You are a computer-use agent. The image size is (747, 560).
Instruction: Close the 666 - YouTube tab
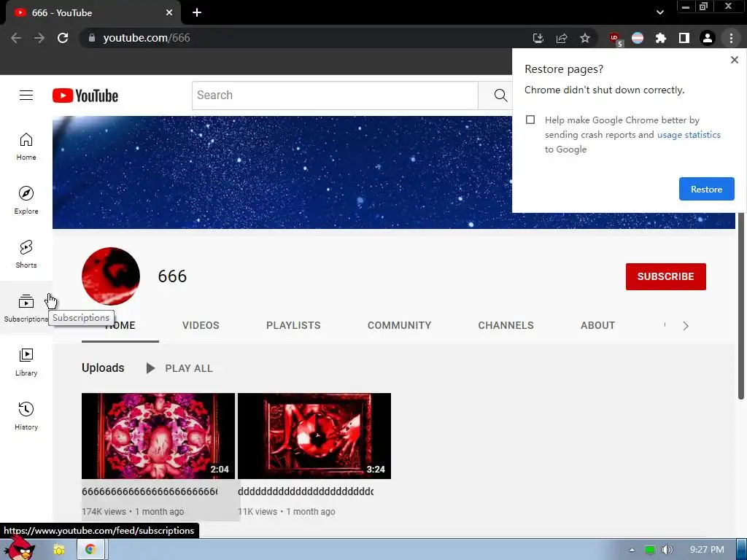(169, 13)
